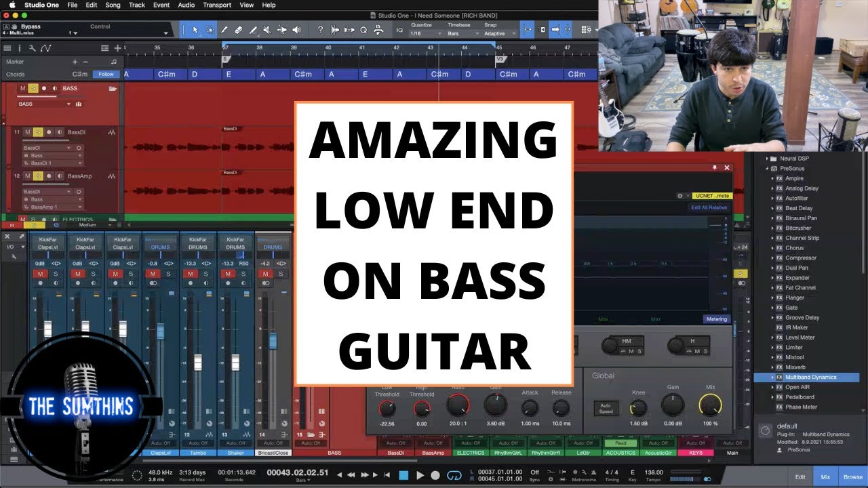
Task: Mute the Tambo mixer channel
Action: (x=192, y=274)
